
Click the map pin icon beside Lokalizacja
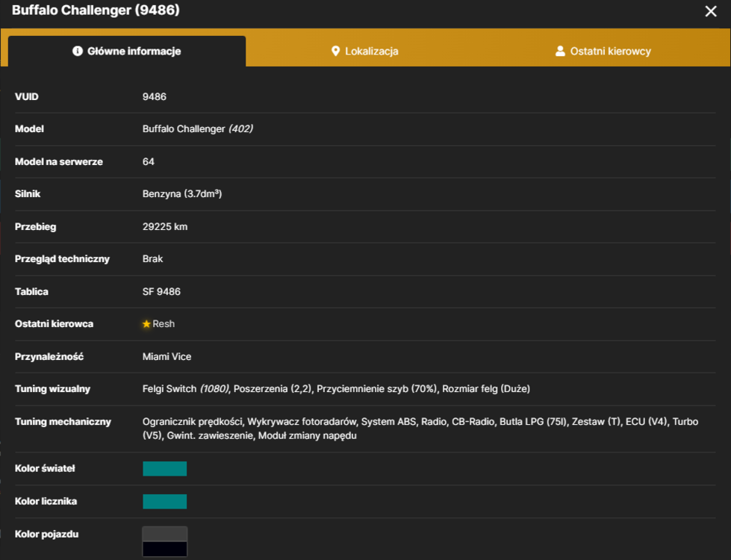(x=335, y=51)
